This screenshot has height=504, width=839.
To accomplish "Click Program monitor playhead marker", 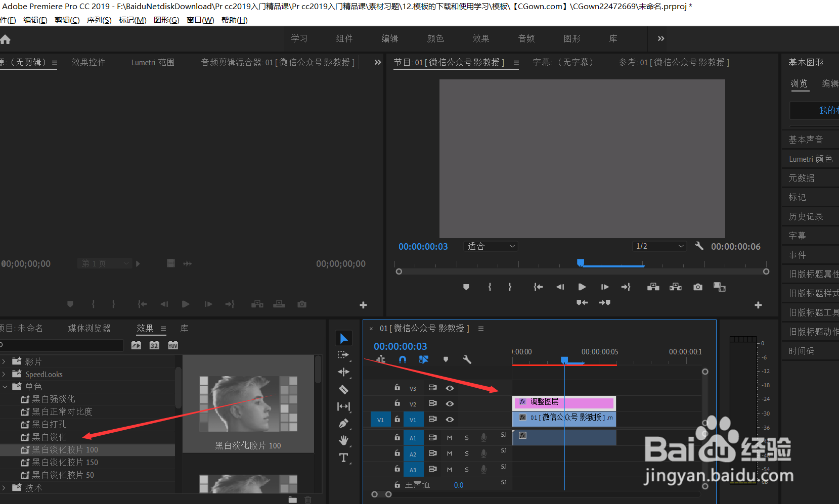I will coord(581,262).
